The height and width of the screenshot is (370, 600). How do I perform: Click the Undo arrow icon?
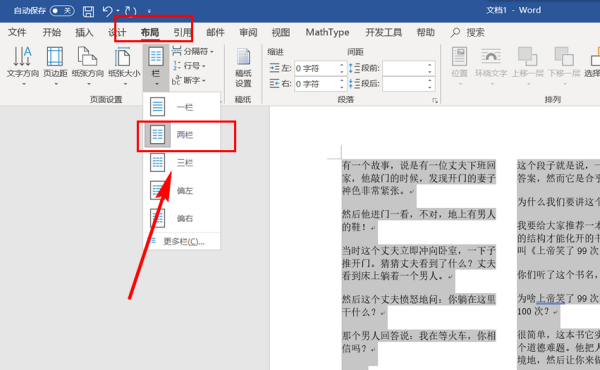(108, 11)
